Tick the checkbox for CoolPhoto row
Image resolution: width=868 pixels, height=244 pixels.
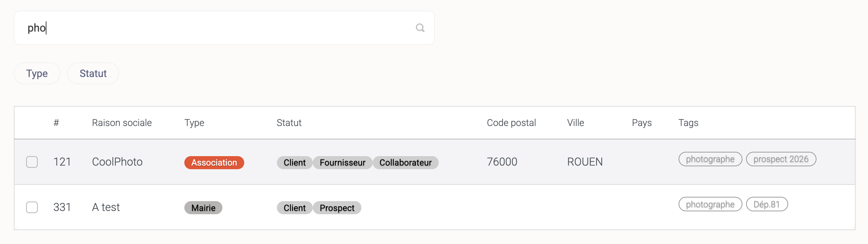point(32,162)
